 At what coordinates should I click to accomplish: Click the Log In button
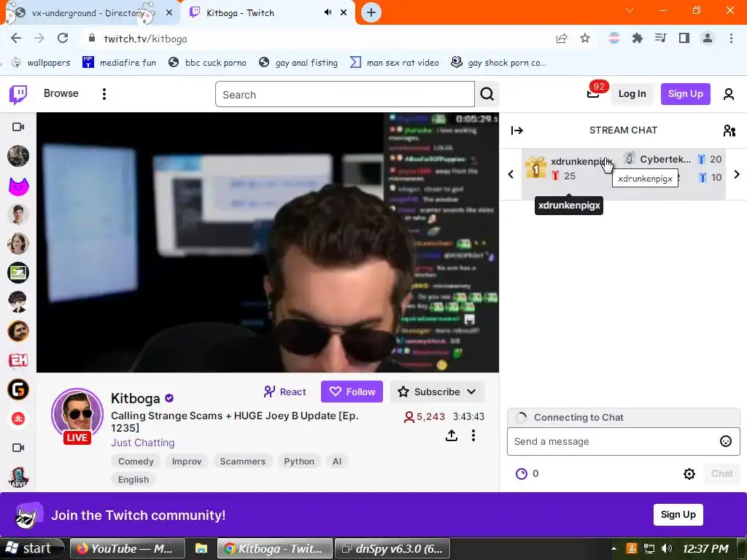[x=632, y=94]
